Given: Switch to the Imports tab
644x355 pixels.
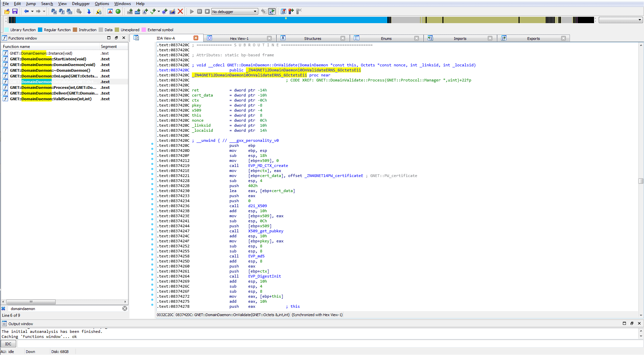Looking at the screenshot, I should (460, 39).
